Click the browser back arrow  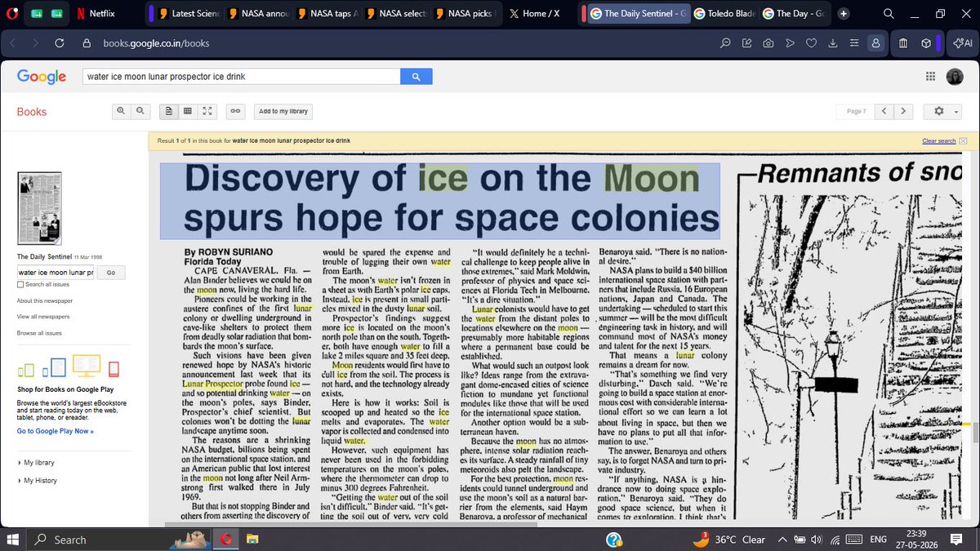point(14,43)
